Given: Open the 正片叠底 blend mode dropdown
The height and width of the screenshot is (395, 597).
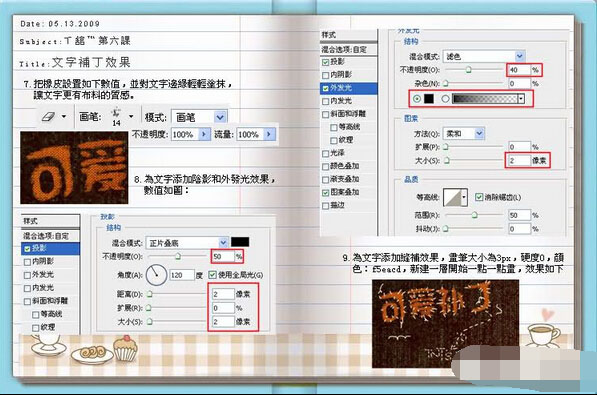Looking at the screenshot, I should [187, 243].
